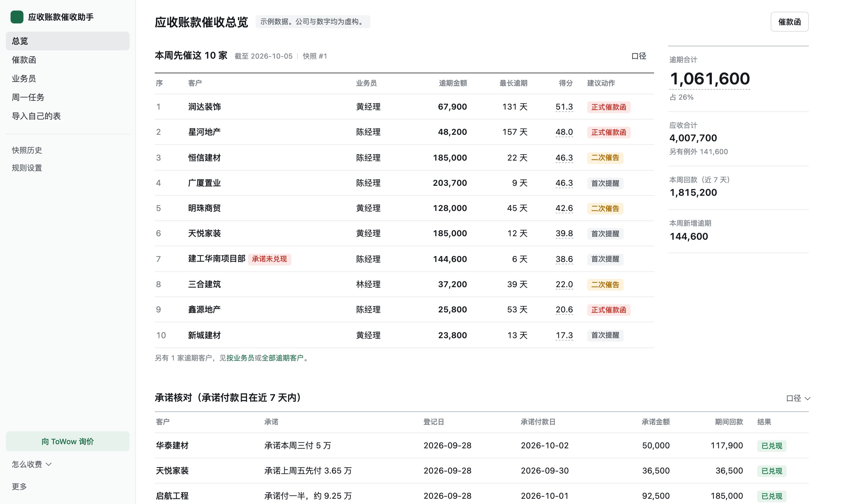The image size is (844, 504).
Task: Click 已兑现 tag for 华泰建材
Action: click(772, 446)
